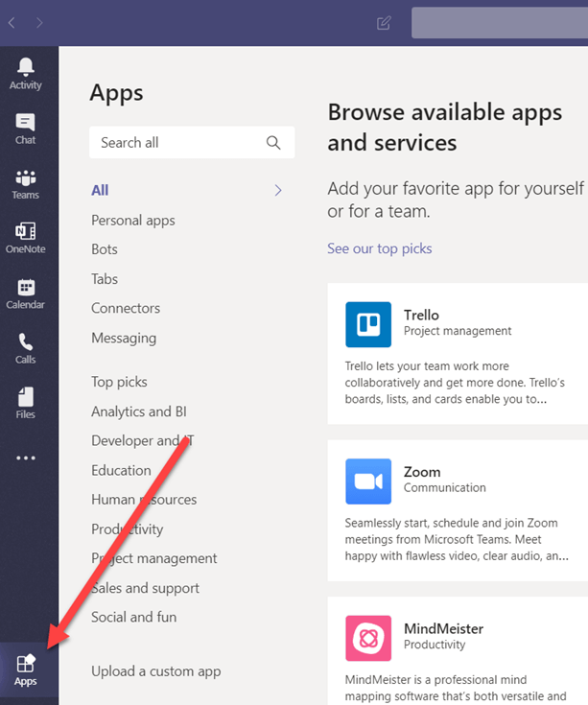This screenshot has width=588, height=705.
Task: Click the back navigation arrow
Action: click(12, 23)
